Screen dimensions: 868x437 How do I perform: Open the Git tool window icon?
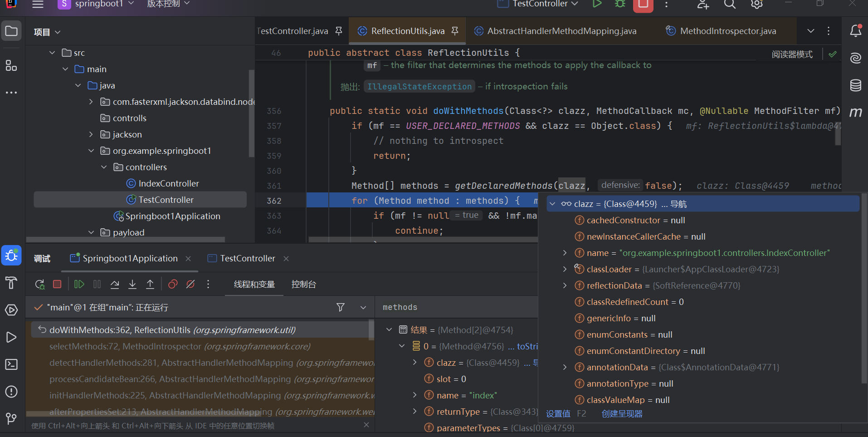(11, 418)
